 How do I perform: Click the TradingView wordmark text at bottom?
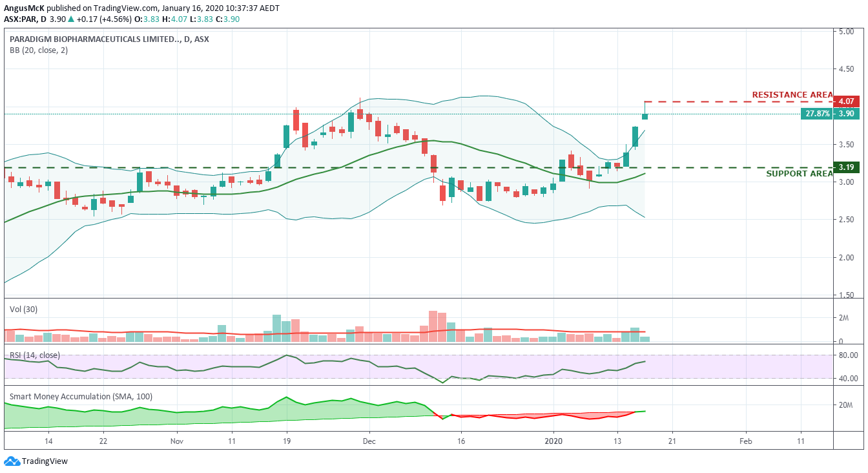point(45,461)
